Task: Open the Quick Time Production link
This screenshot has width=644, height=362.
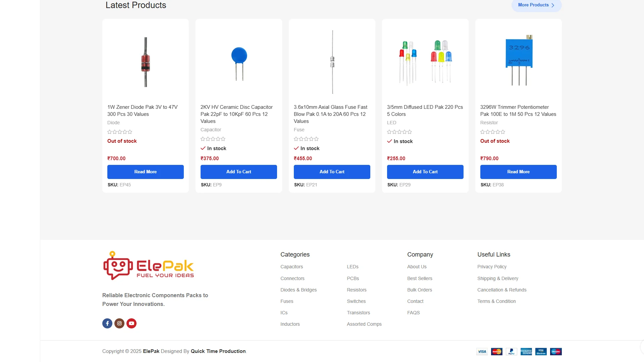Action: (x=218, y=351)
